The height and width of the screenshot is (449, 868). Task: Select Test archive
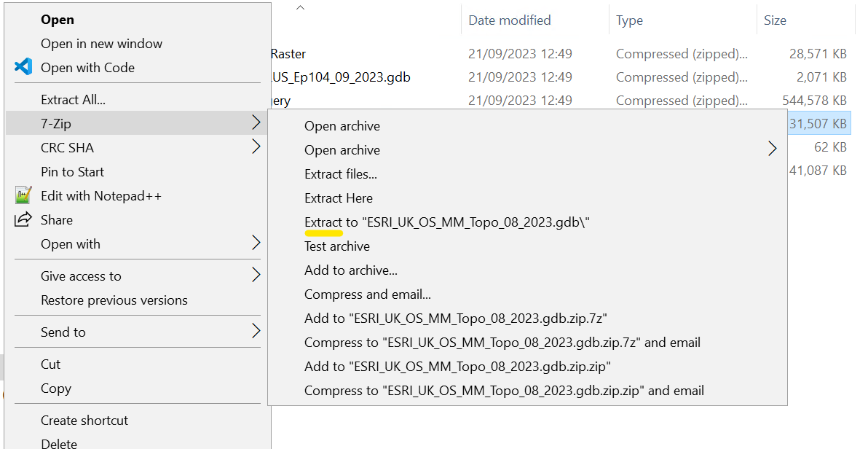click(x=336, y=246)
